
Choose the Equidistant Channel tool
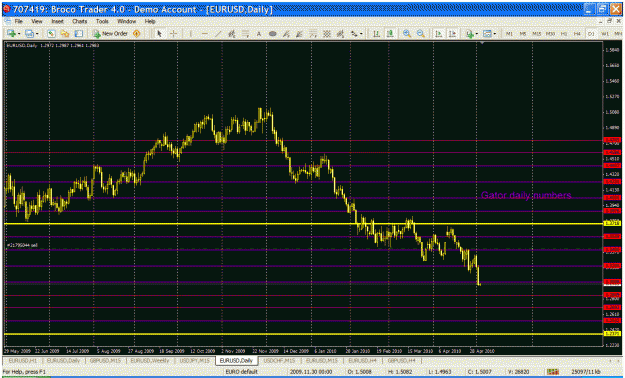point(232,34)
